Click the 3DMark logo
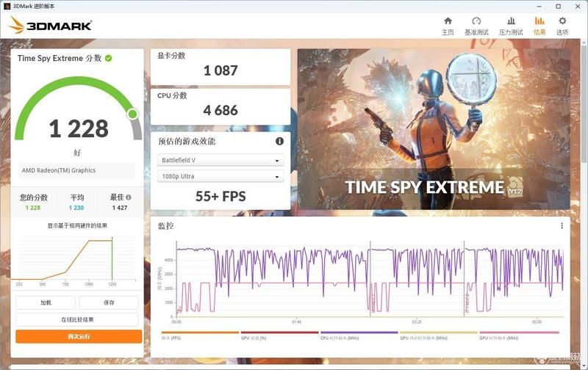 point(50,26)
